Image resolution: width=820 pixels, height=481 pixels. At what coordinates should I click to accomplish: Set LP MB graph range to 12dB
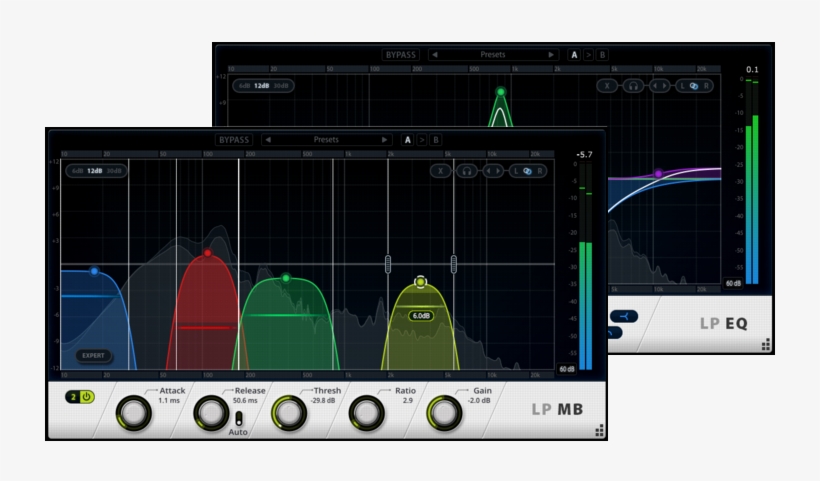coord(95,171)
